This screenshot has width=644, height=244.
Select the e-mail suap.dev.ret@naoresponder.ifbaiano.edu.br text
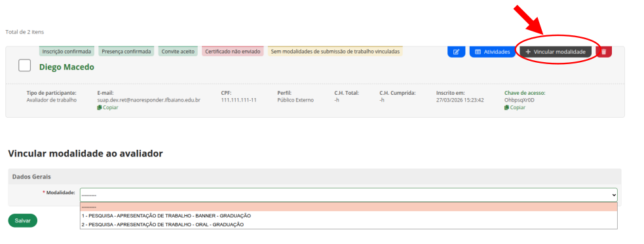click(149, 100)
